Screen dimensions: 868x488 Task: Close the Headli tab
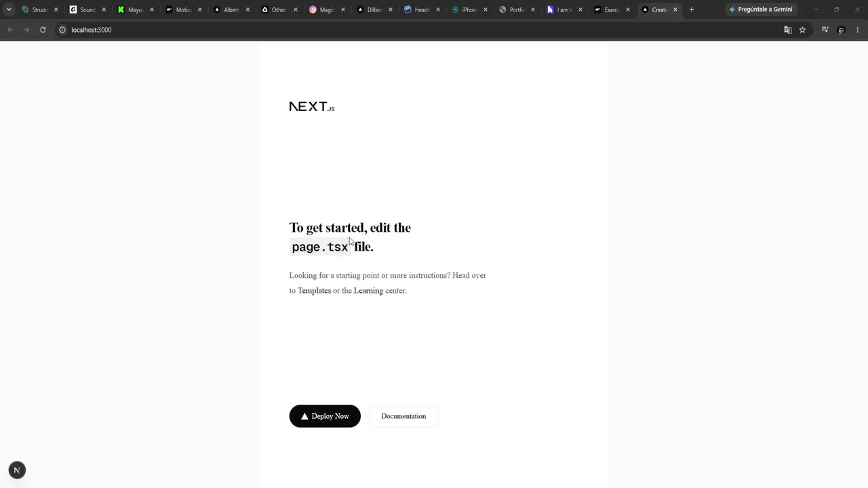coord(438,9)
